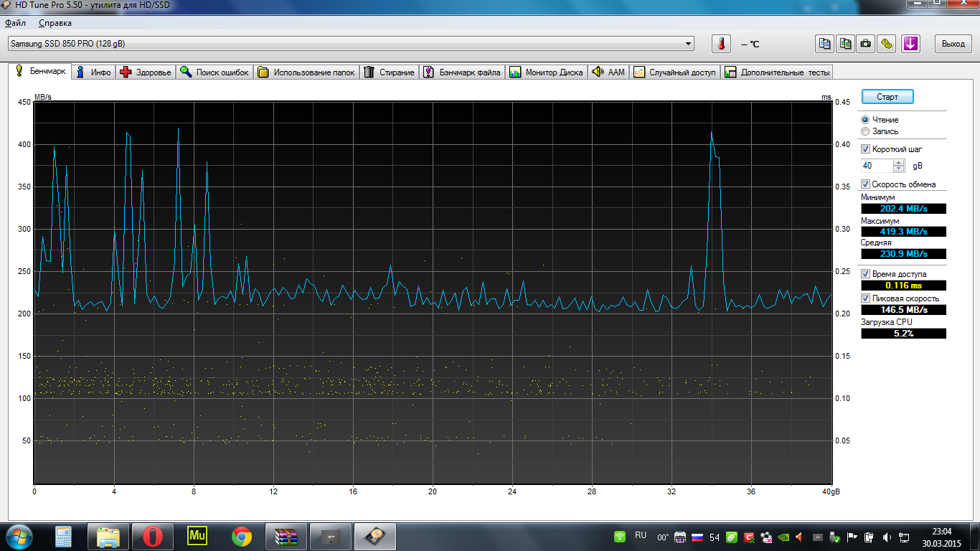Image resolution: width=980 pixels, height=551 pixels.
Task: Open the Случайный доступ tab
Action: [675, 72]
